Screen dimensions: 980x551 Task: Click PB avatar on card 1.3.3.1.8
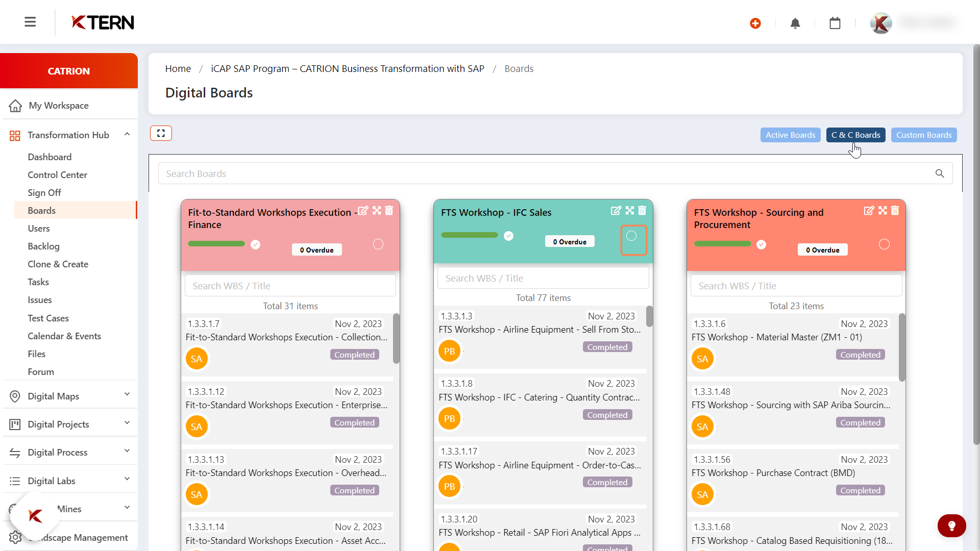(449, 419)
